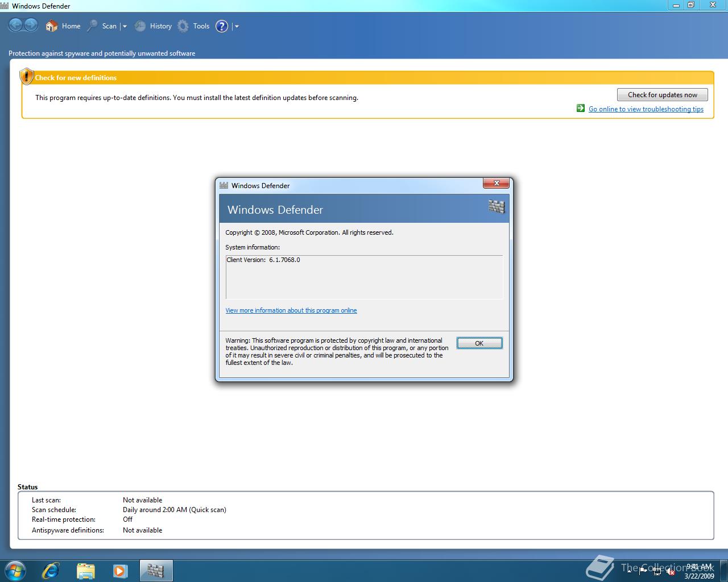
Task: Click Real-time protection 'Off' value
Action: point(127,519)
